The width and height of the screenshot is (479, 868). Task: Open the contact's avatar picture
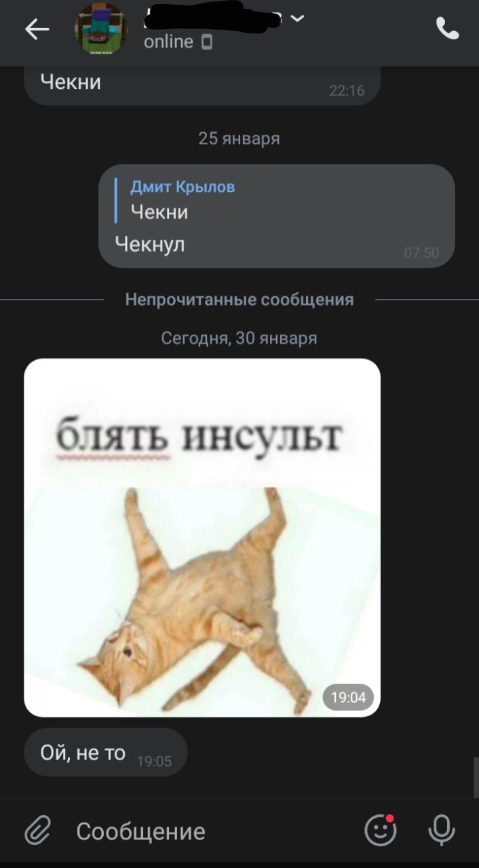tap(100, 28)
